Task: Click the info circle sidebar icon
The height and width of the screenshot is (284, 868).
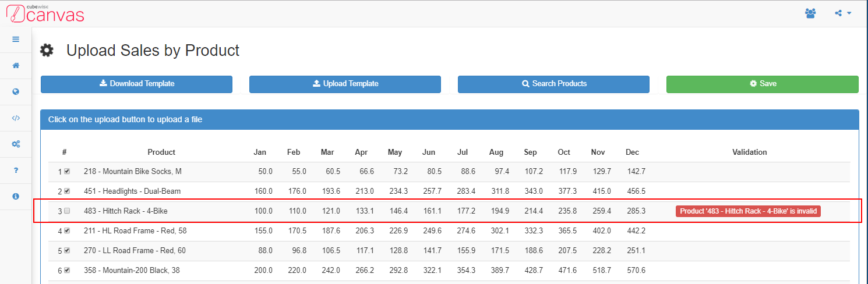Action: click(x=16, y=196)
